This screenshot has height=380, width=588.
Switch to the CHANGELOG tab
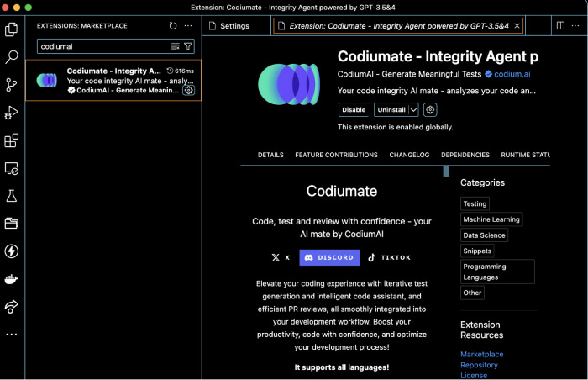tap(409, 155)
